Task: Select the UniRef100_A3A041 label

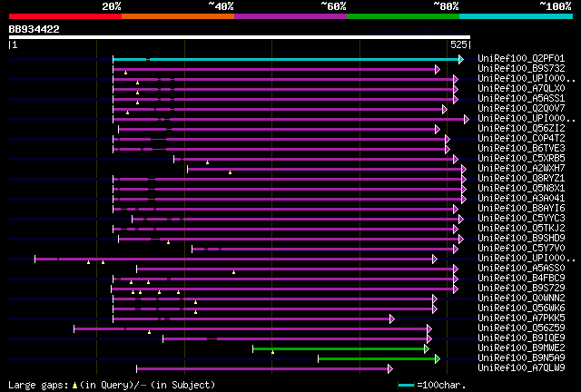Action: click(x=521, y=199)
